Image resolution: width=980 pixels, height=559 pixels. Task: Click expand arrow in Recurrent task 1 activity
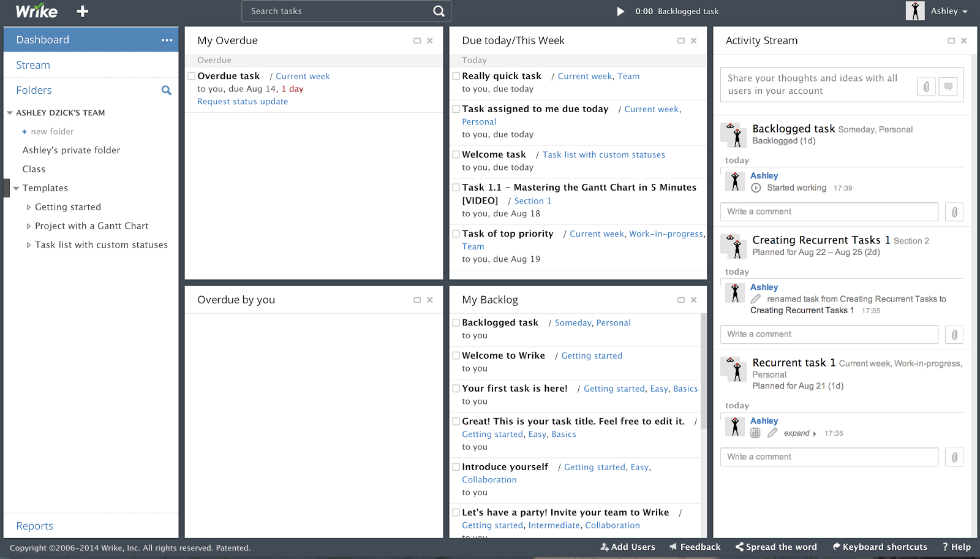click(815, 434)
